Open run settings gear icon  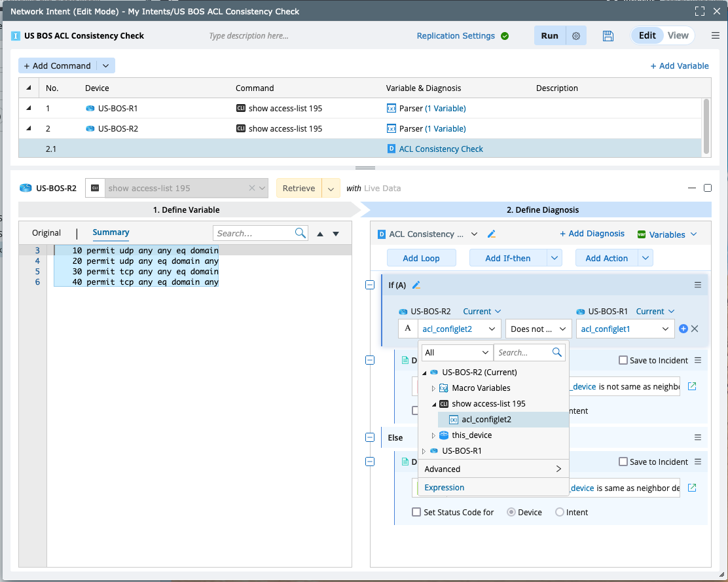[x=576, y=36]
